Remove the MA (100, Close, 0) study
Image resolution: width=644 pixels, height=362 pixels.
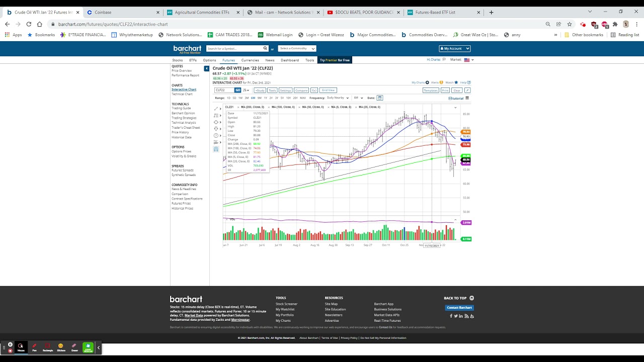269,107
